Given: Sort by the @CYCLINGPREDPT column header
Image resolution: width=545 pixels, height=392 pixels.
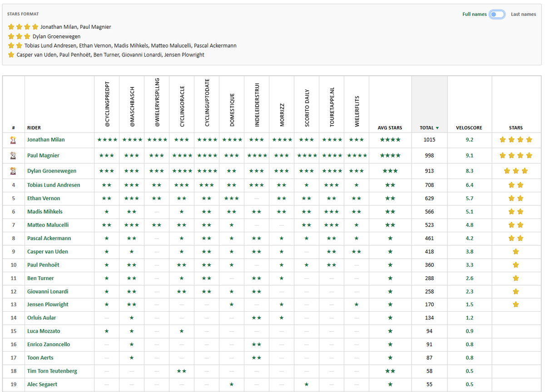Looking at the screenshot, I should [107, 104].
